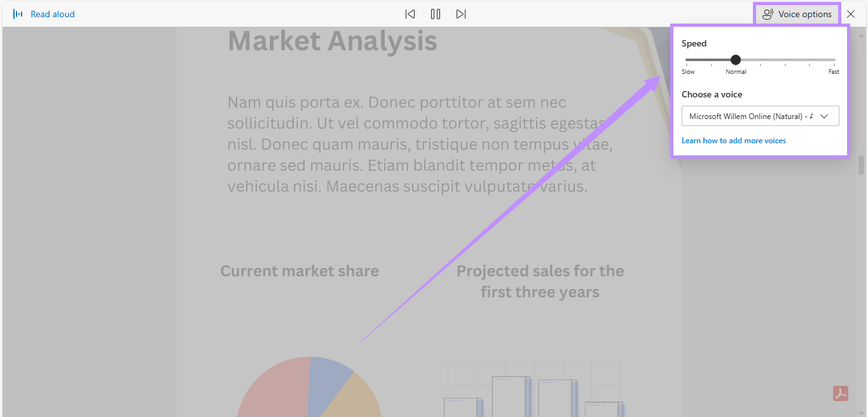Image resolution: width=868 pixels, height=417 pixels.
Task: Skip to previous paragraph in Read aloud
Action: point(410,14)
